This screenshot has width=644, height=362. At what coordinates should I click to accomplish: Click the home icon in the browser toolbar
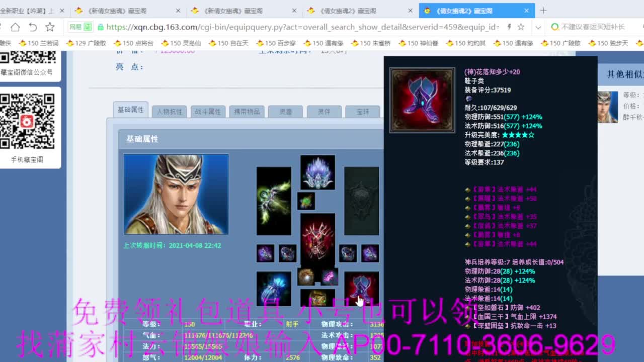pos(16,28)
